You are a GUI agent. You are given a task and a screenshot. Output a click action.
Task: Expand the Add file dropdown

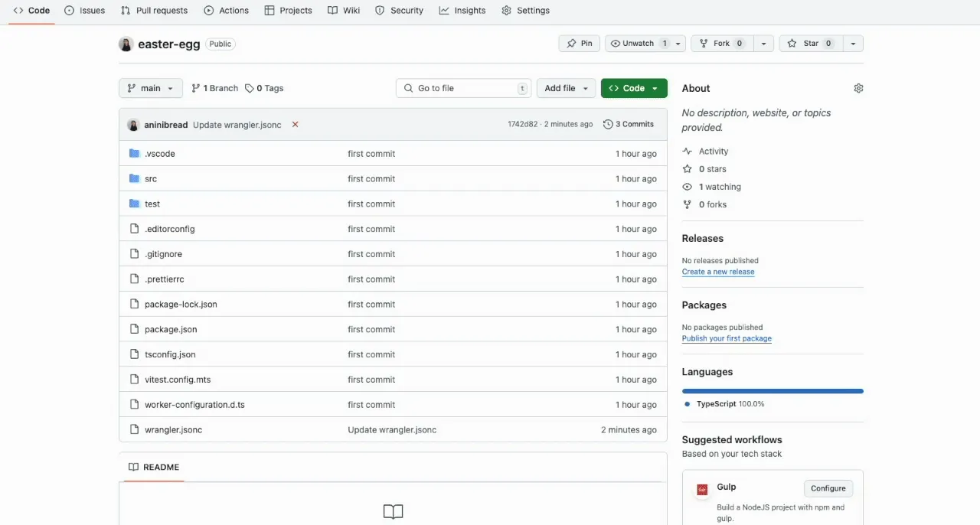(566, 88)
